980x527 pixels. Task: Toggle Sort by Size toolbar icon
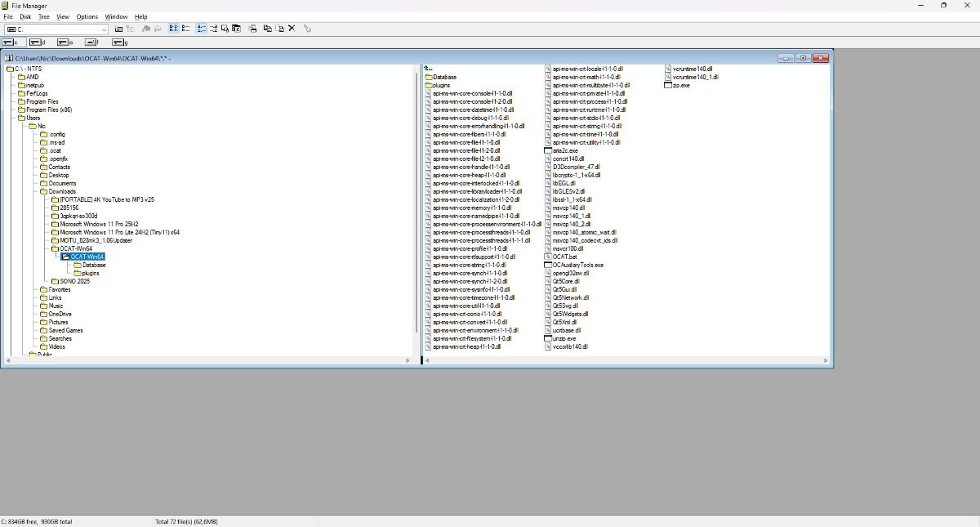coord(225,29)
